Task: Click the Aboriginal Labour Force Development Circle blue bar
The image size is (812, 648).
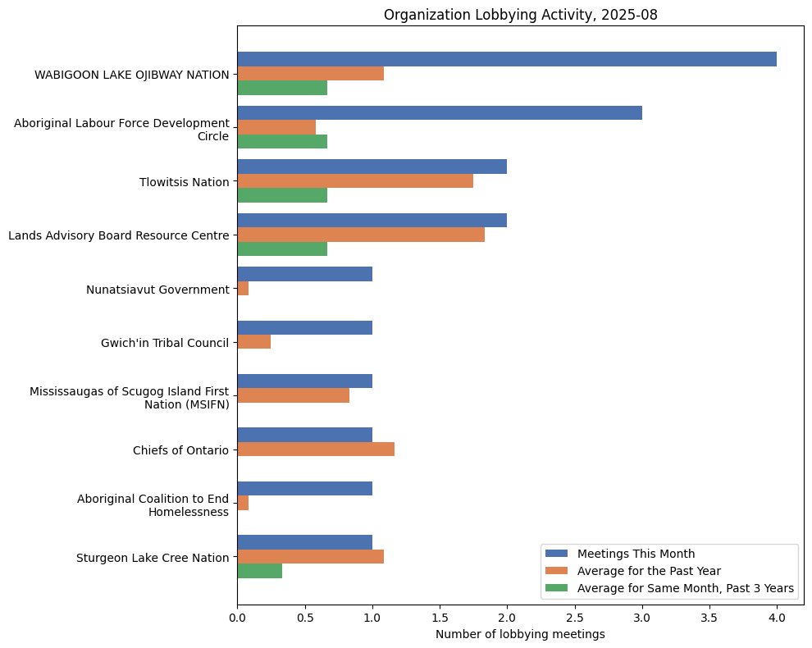Action: coord(439,113)
